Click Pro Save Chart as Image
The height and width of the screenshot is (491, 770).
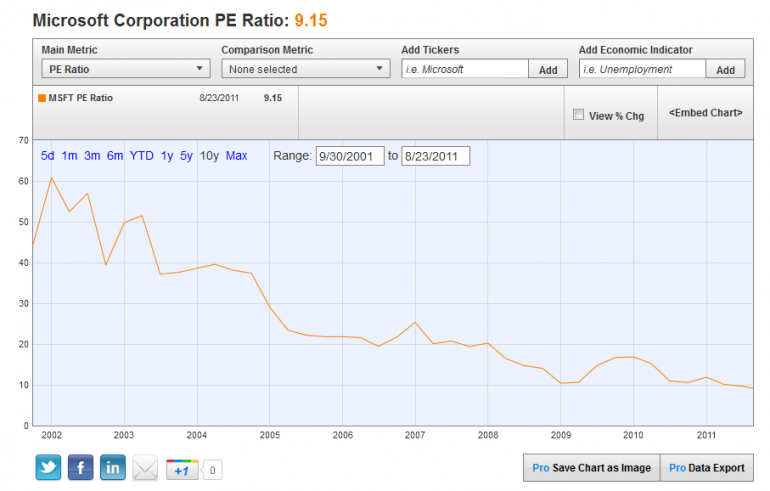(592, 468)
